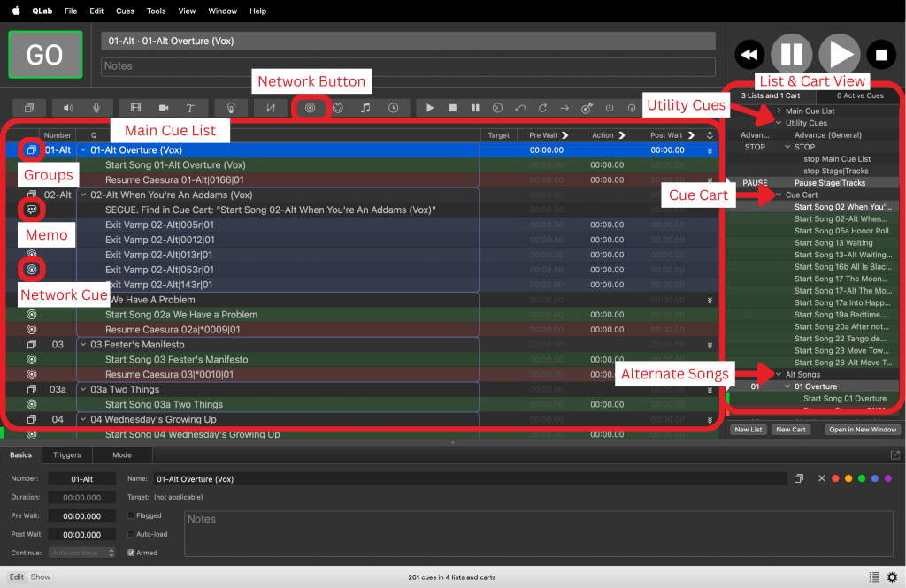Add a Disarm cue from the toolbar
This screenshot has height=588, width=906.
(632, 108)
